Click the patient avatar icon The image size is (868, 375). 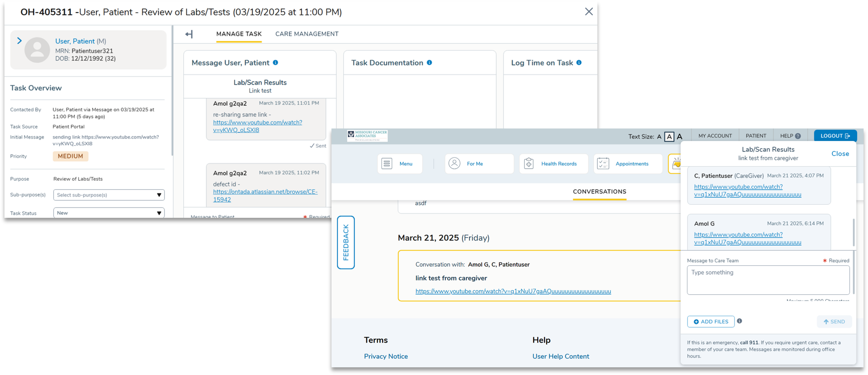(37, 50)
